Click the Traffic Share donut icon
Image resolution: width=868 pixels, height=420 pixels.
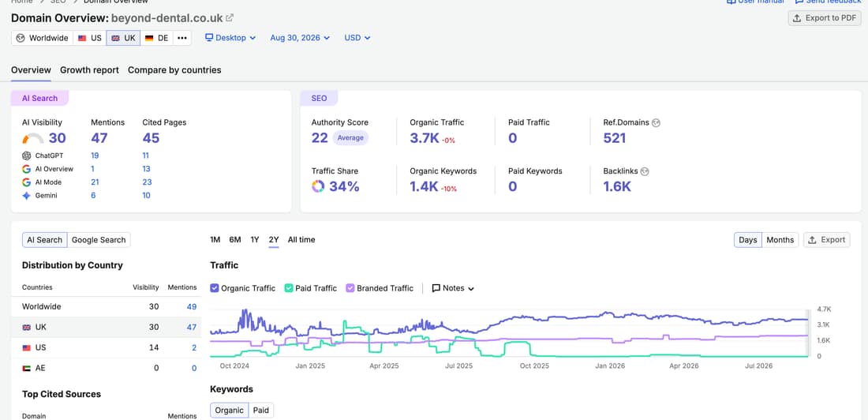click(x=318, y=186)
